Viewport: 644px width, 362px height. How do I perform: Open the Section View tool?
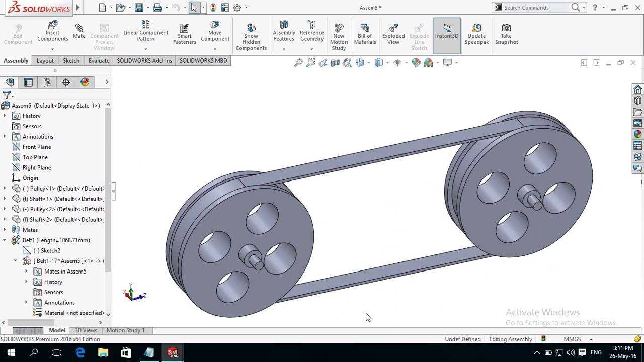(x=335, y=62)
